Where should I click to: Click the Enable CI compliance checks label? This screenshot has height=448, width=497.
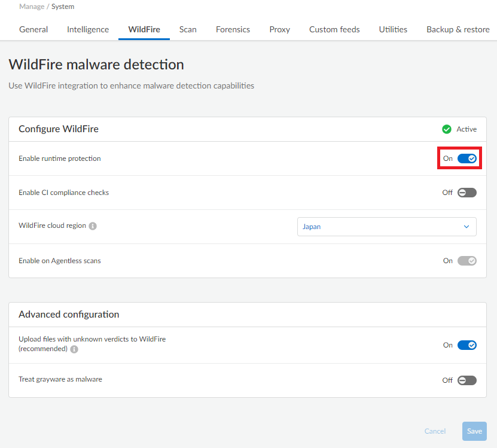coord(64,193)
